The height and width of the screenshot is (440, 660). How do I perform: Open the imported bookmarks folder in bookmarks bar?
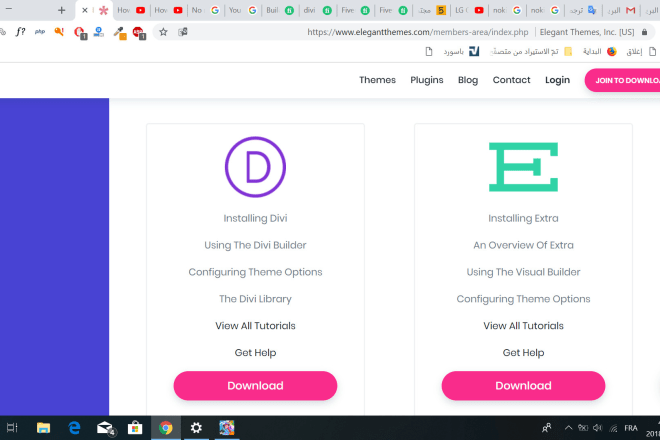click(x=531, y=51)
